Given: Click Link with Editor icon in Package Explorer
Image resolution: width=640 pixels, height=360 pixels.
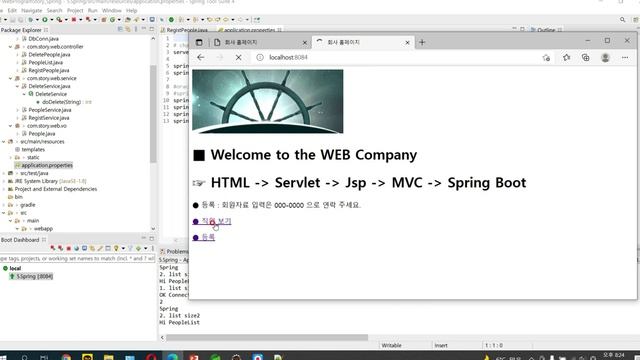Looking at the screenshot, I should [128, 29].
